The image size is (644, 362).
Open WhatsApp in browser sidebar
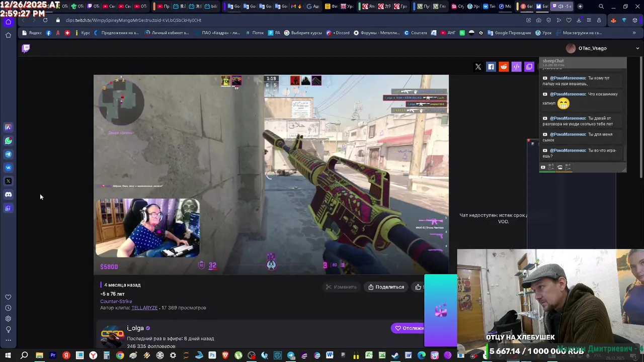[x=8, y=141]
